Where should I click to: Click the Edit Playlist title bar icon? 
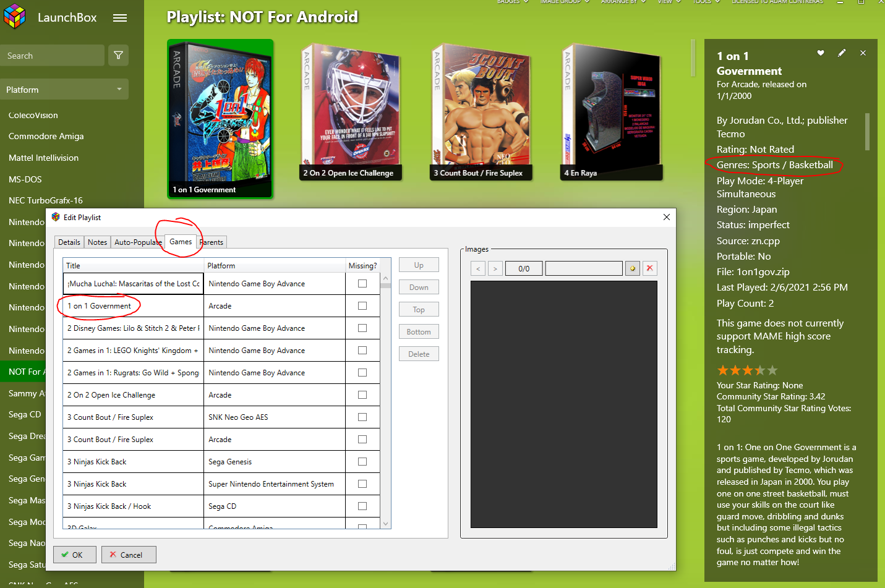click(x=56, y=217)
